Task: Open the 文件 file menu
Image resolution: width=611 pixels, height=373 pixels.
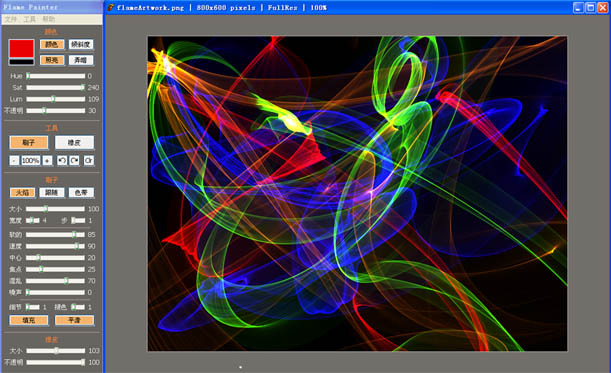Action: [x=11, y=19]
